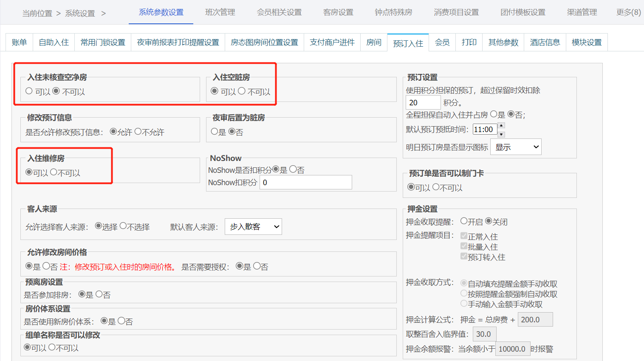Open 默认客人来源 dropdown 步入散客
The width and height of the screenshot is (644, 361).
253,227
